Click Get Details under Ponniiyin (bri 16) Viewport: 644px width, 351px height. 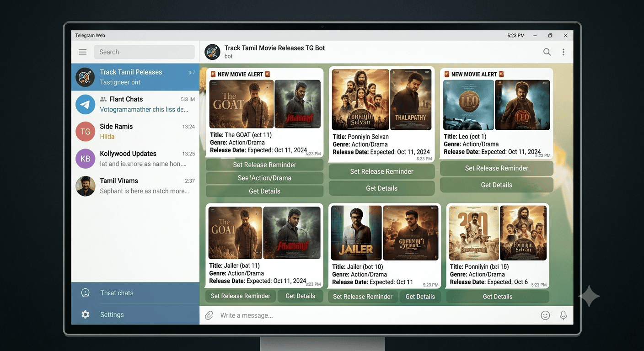(x=498, y=297)
